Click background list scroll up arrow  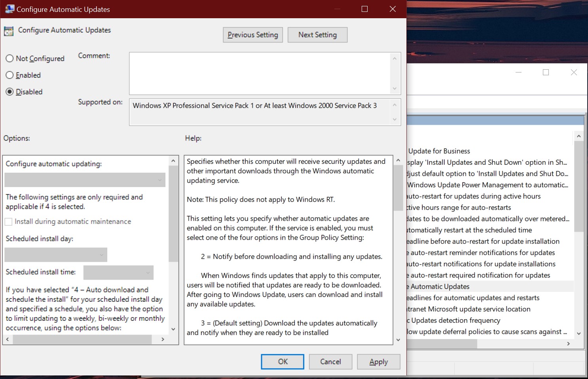pos(579,136)
